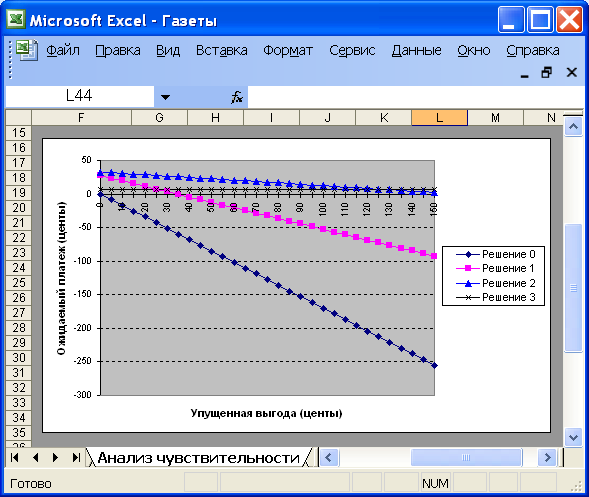Select column J header

click(x=328, y=118)
